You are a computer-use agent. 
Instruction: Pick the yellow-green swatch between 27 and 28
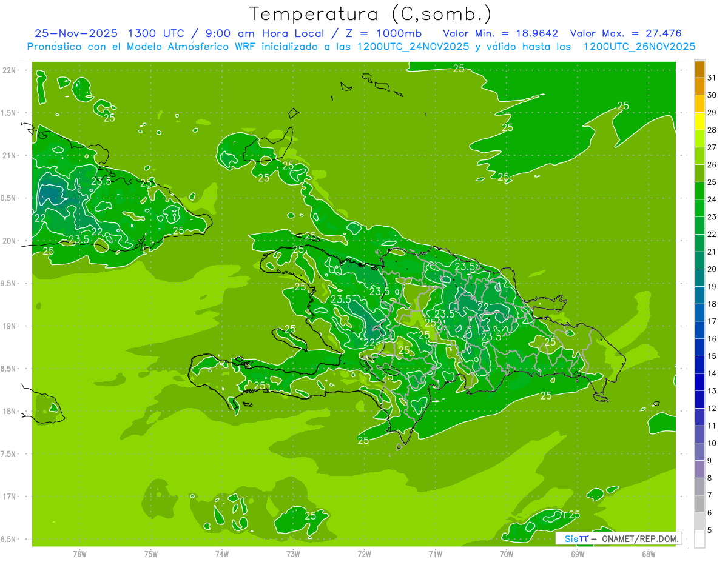click(699, 139)
